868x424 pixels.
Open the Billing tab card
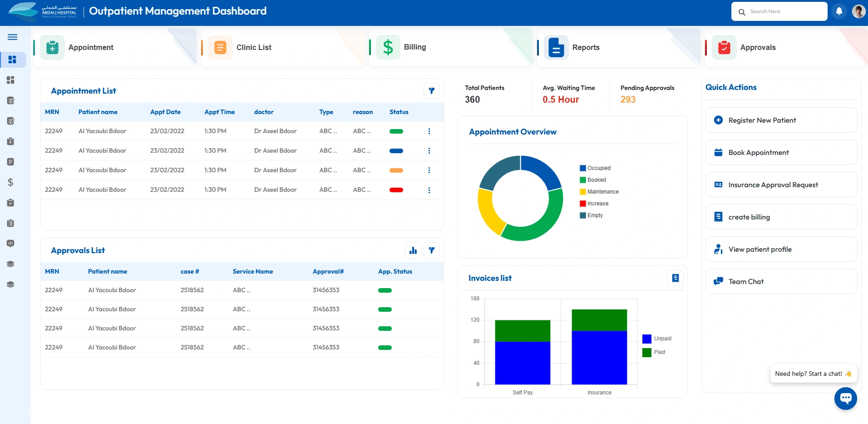click(x=450, y=47)
